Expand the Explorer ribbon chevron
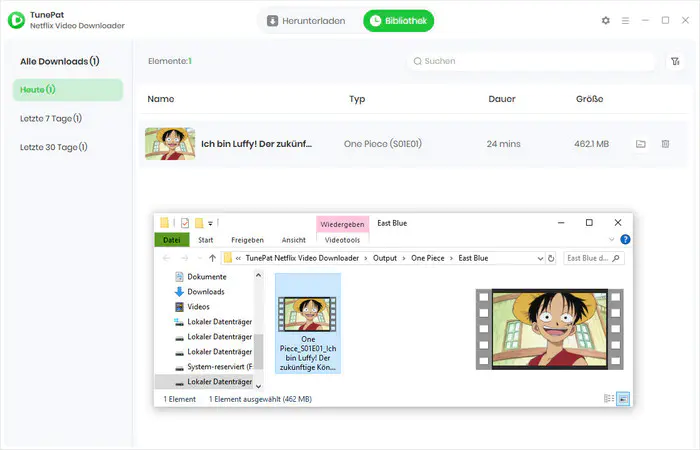Viewport: 700px width, 450px height. pyautogui.click(x=612, y=240)
